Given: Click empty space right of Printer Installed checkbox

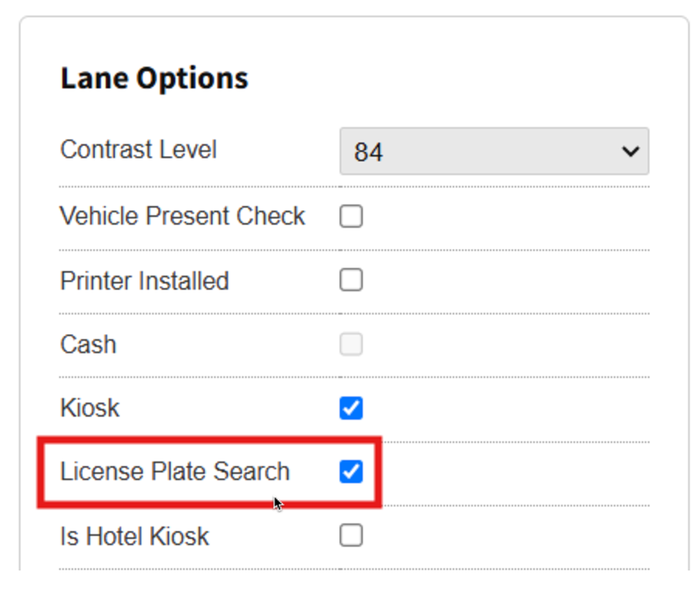Looking at the screenshot, I should pos(507,280).
